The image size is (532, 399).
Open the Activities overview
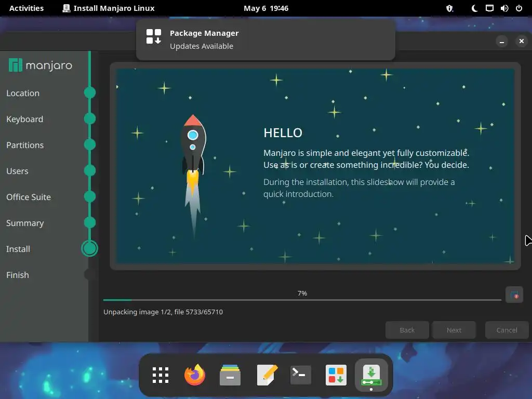pos(26,8)
